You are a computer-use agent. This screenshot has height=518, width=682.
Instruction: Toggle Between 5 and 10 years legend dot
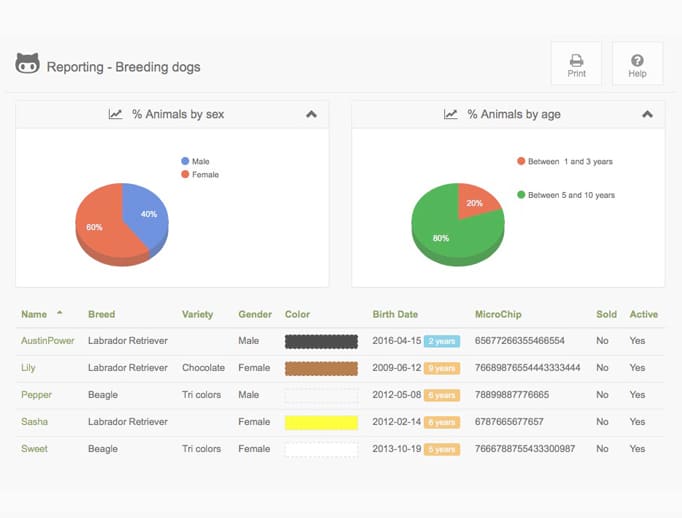(521, 194)
